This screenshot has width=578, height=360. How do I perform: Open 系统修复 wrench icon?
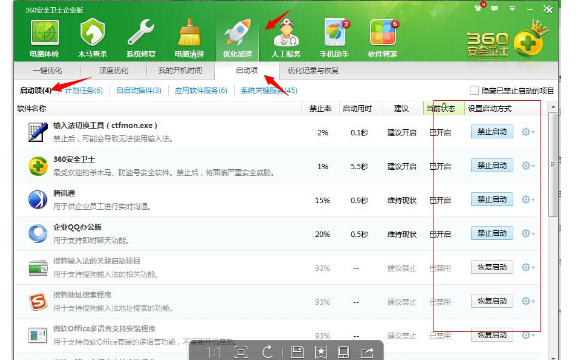click(x=141, y=33)
